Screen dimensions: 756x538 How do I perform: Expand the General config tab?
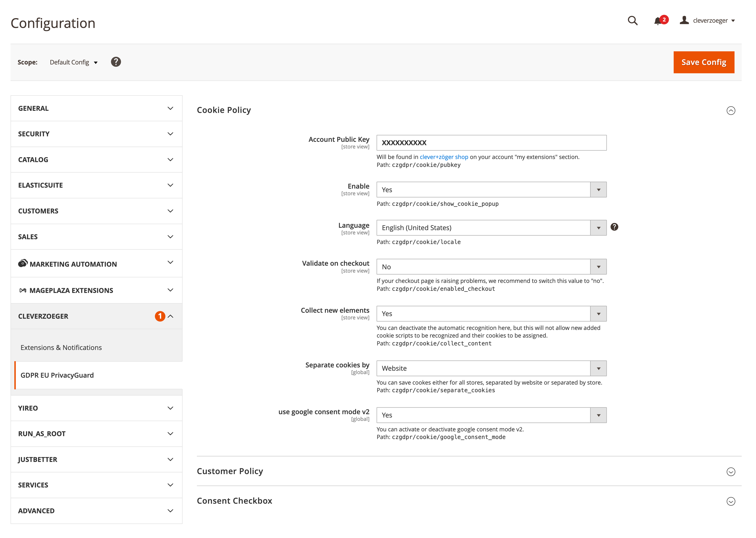96,108
